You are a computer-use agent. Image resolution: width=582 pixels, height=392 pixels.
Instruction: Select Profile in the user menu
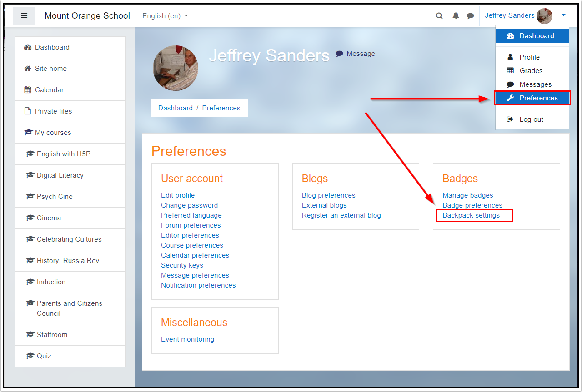[x=532, y=57]
